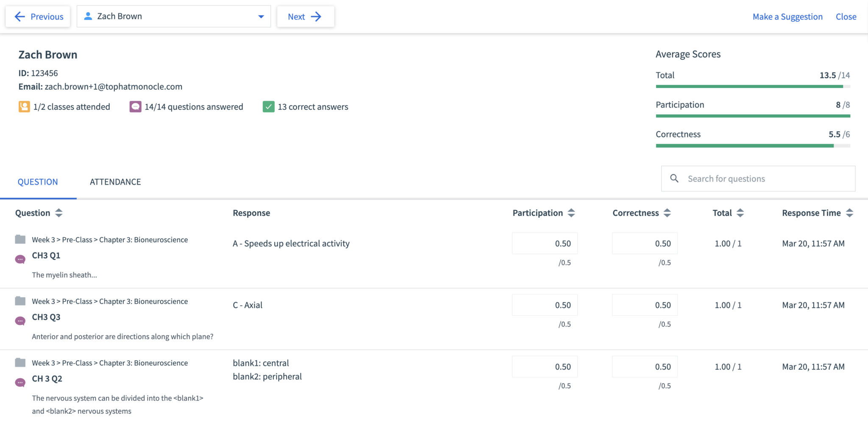Viewport: 868px width, 423px height.
Task: Click the folder icon for CH3 Q3
Action: click(x=20, y=301)
